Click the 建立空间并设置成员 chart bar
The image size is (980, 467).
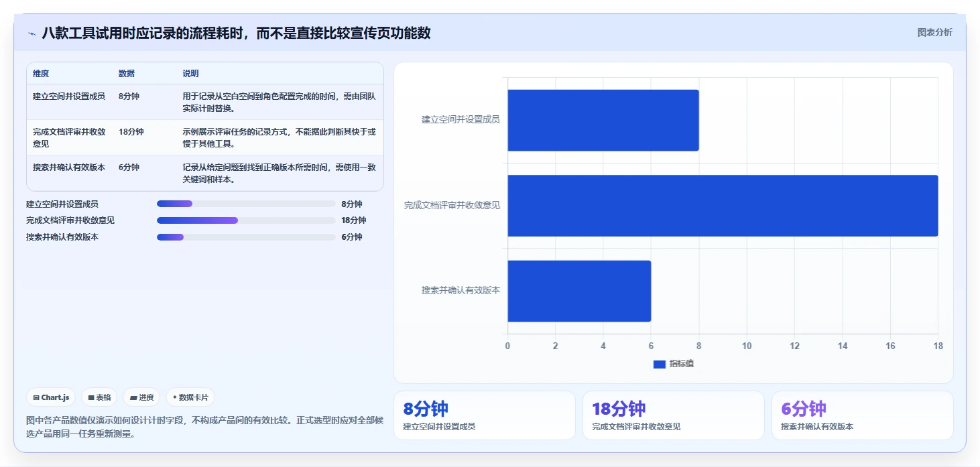pos(603,120)
